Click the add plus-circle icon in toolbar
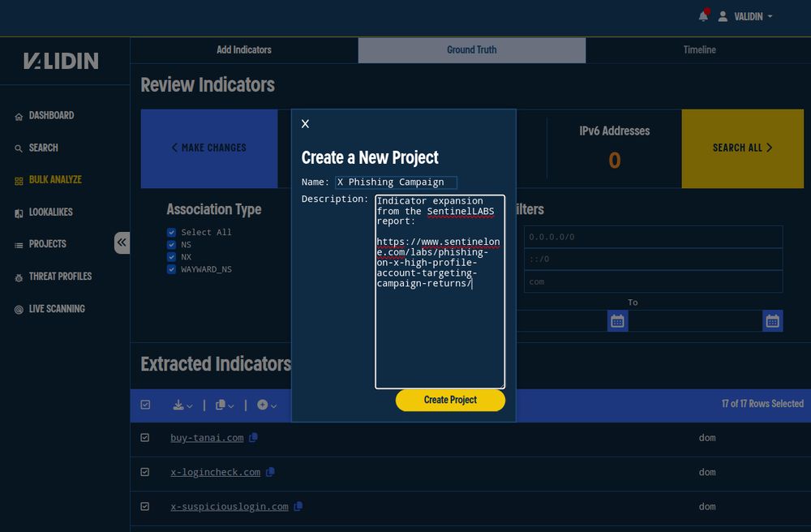 (262, 405)
